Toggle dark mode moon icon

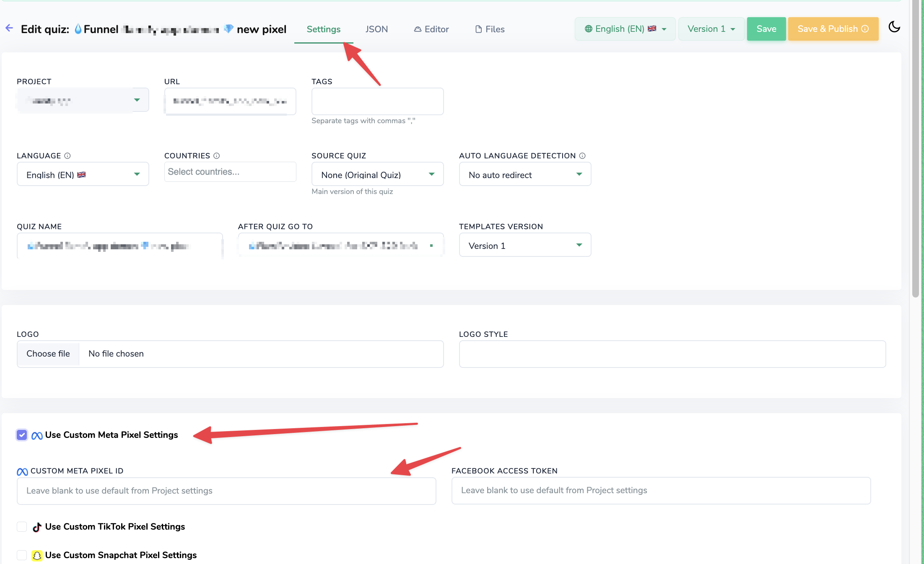(894, 27)
